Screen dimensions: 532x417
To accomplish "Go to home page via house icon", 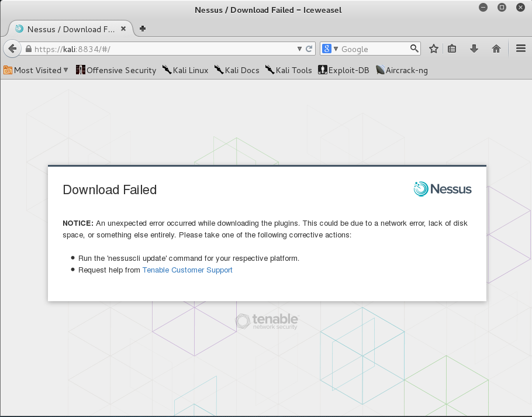I will click(496, 49).
